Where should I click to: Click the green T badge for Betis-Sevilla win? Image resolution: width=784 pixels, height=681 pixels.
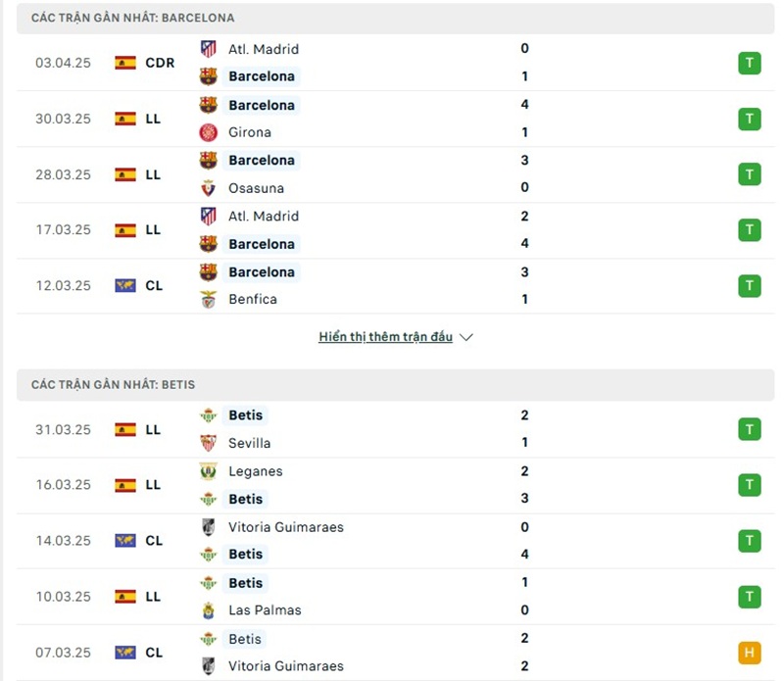750,429
